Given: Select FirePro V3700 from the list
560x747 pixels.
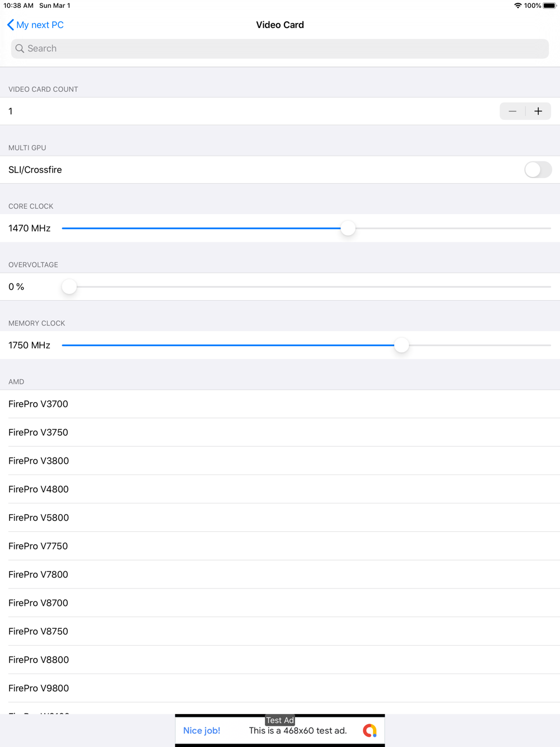Looking at the screenshot, I should [280, 404].
